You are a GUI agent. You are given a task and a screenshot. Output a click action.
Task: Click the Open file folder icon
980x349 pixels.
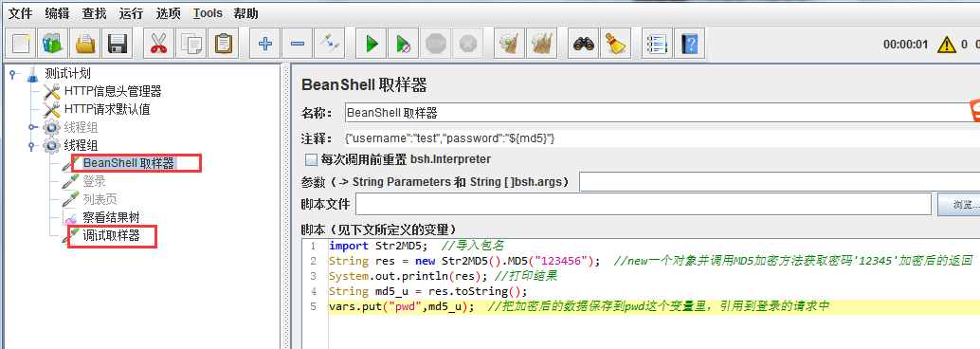click(x=85, y=44)
